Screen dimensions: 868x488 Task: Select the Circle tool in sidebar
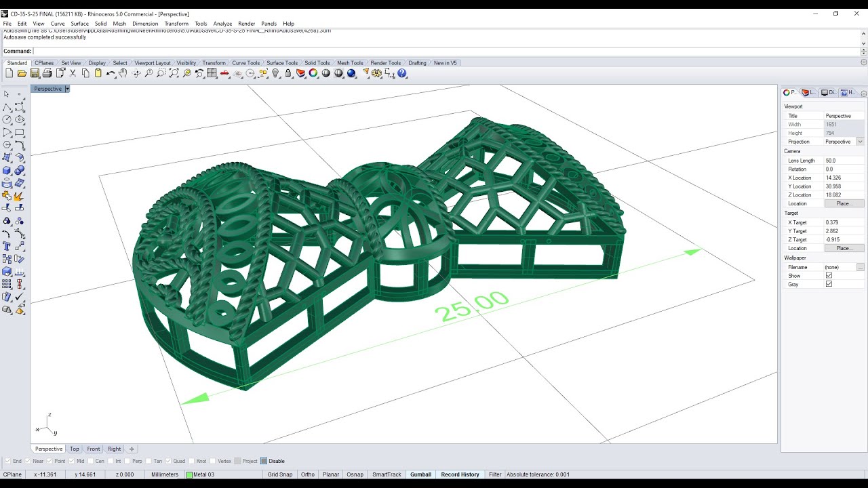click(x=7, y=119)
